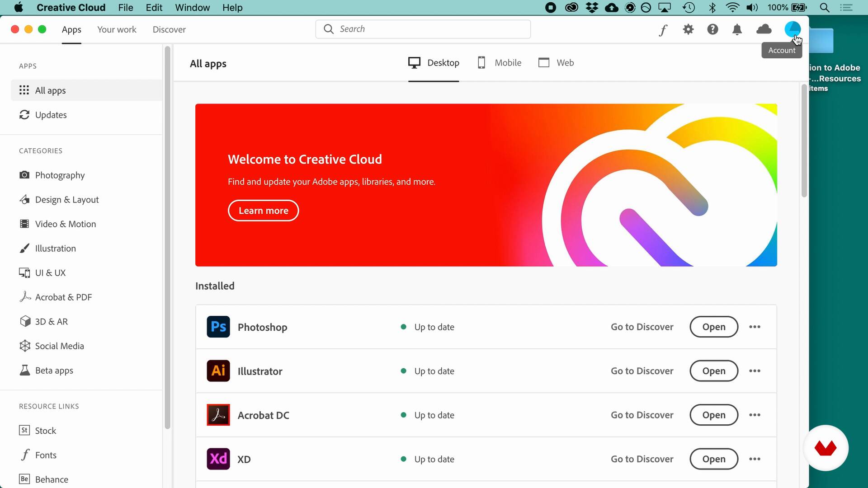Click Learn more on welcome banner

[x=264, y=211]
